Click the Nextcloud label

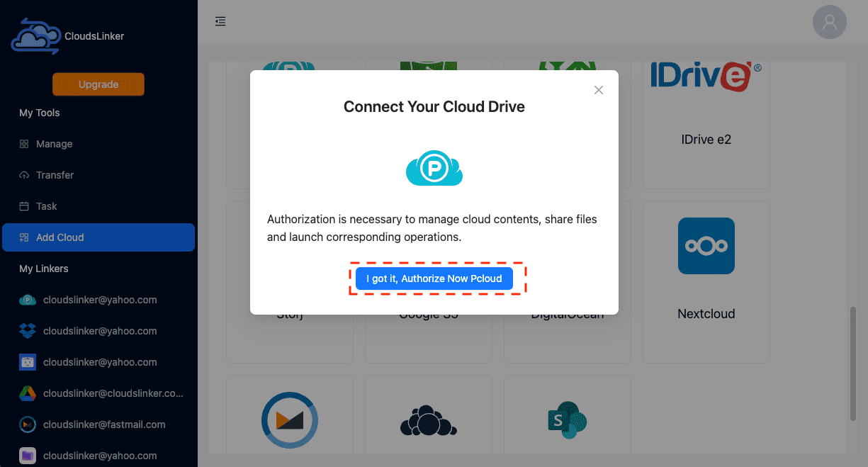706,314
